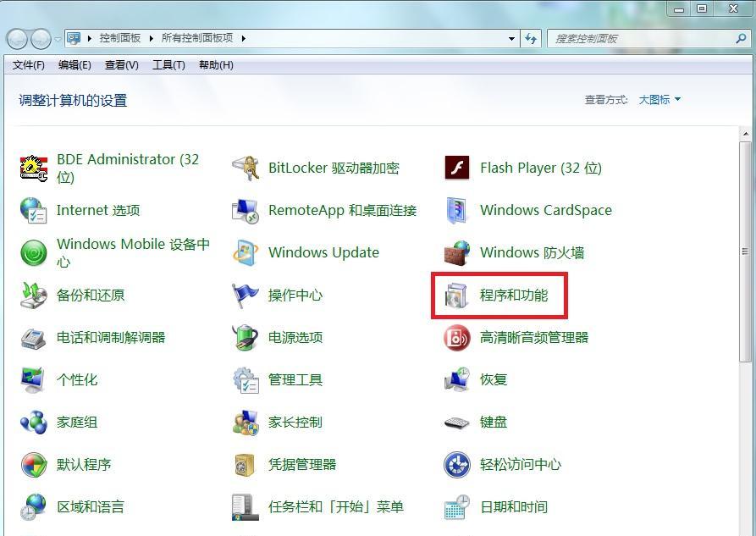Click the 家长控制 icon
756x536 pixels.
[x=246, y=423]
